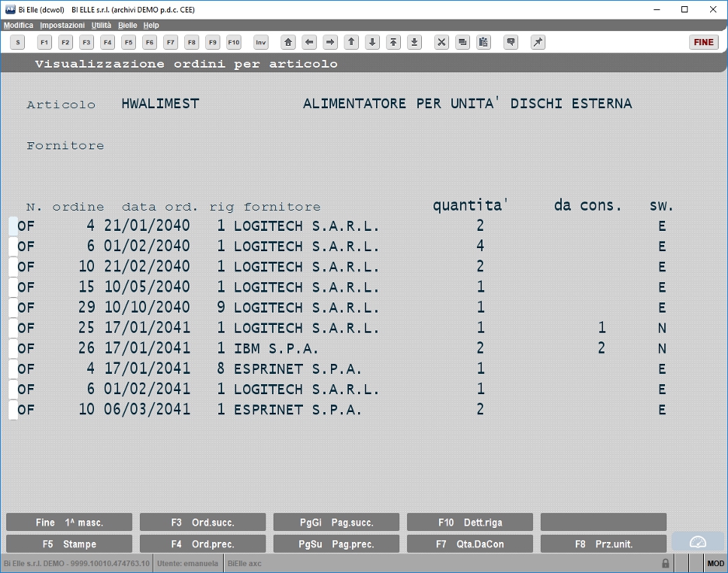Click the F7 Qta.DaCon button
728x573 pixels.
coord(470,543)
